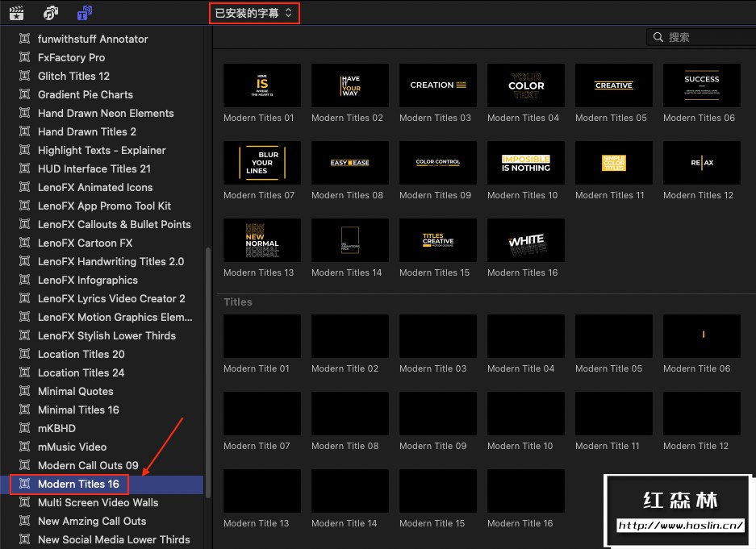Screen dimensions: 756x549
Task: Open the 已安装的字幕 dropdown
Action: (x=254, y=13)
